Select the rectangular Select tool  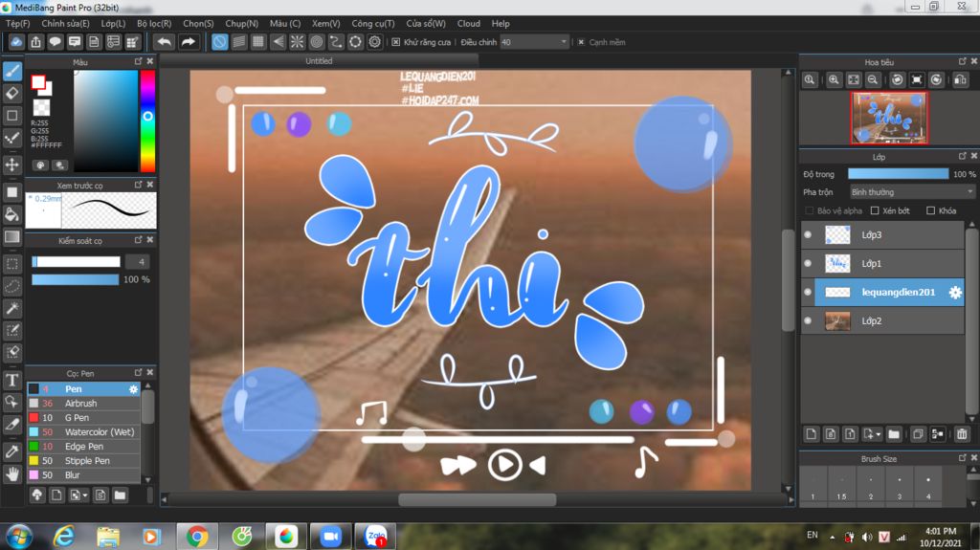tap(12, 264)
